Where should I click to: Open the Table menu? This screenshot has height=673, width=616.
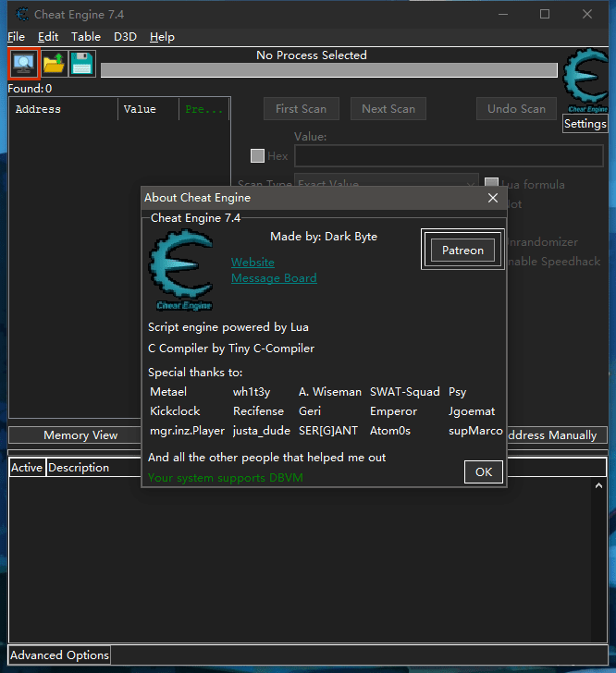[x=86, y=37]
